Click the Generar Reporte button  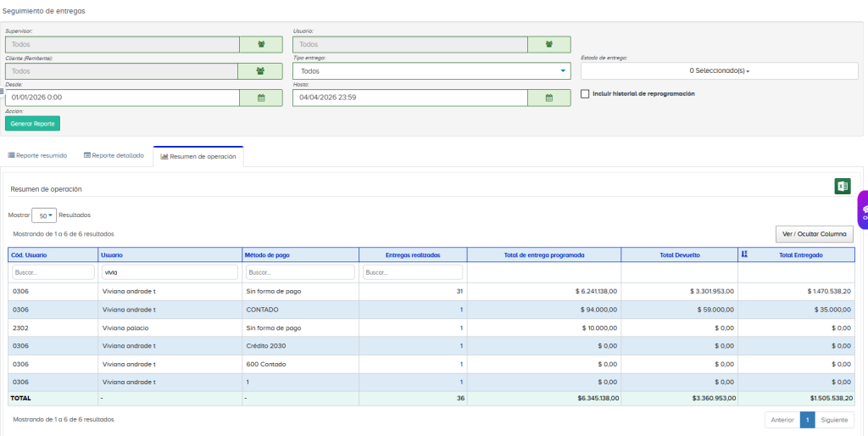33,124
